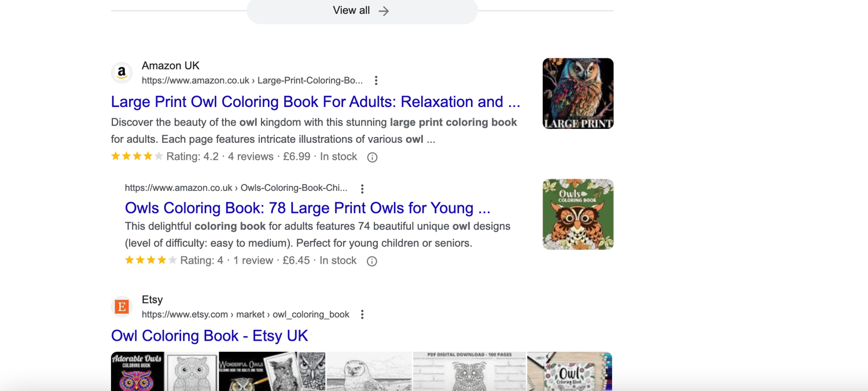This screenshot has height=391, width=868.
Task: Click the Large Print owl book cover thumbnail
Action: point(578,93)
